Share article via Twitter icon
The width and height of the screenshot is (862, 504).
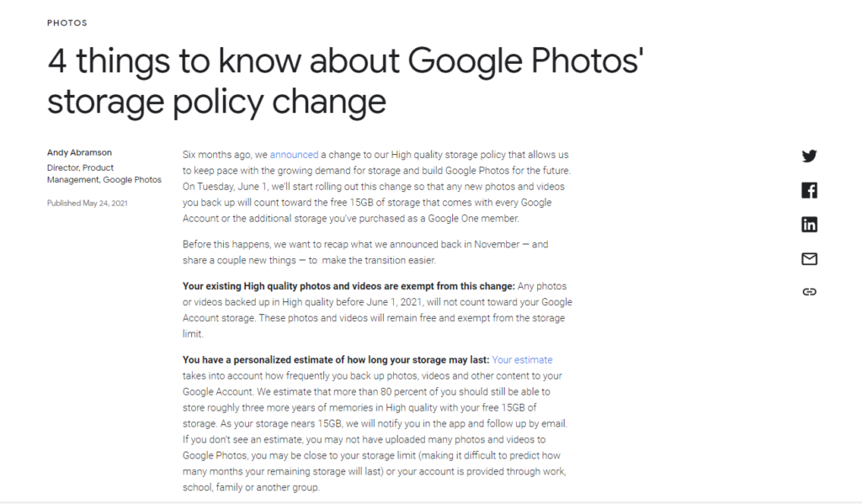pyautogui.click(x=809, y=157)
